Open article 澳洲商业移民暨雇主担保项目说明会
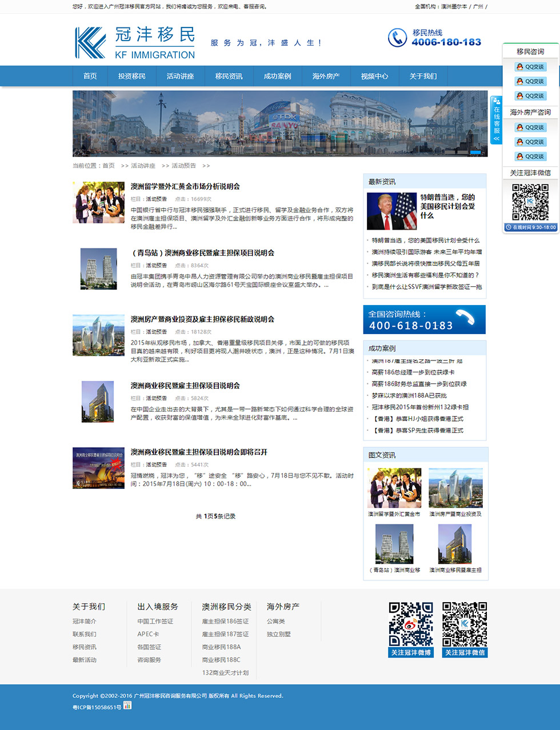Viewport: 560px width, 730px height. pos(185,386)
